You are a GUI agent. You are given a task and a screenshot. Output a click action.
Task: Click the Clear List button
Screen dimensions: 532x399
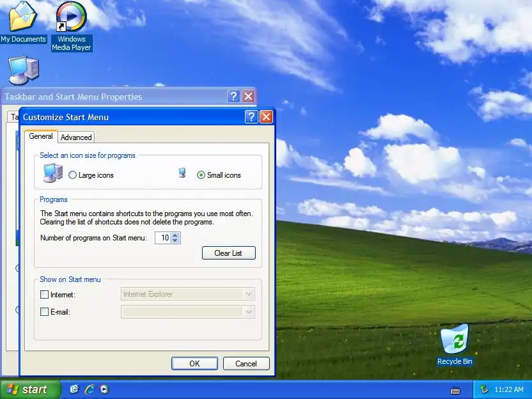[x=229, y=253]
